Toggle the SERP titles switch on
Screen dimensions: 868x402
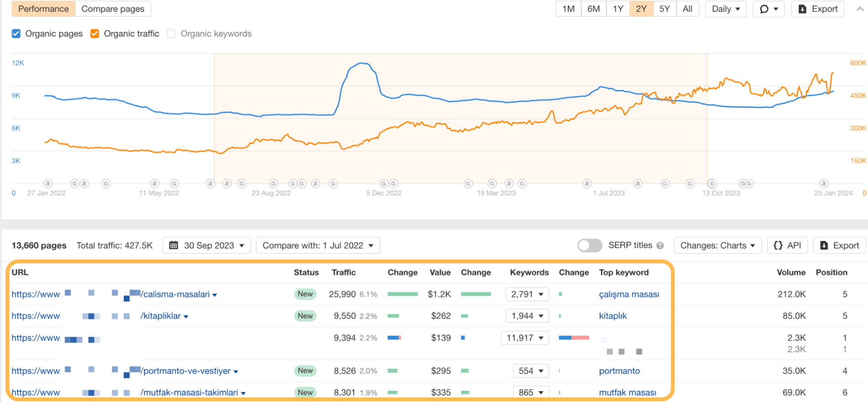589,245
